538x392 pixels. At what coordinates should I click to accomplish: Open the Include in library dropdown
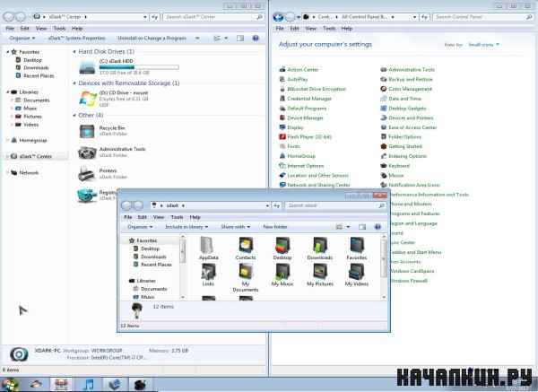coord(187,227)
